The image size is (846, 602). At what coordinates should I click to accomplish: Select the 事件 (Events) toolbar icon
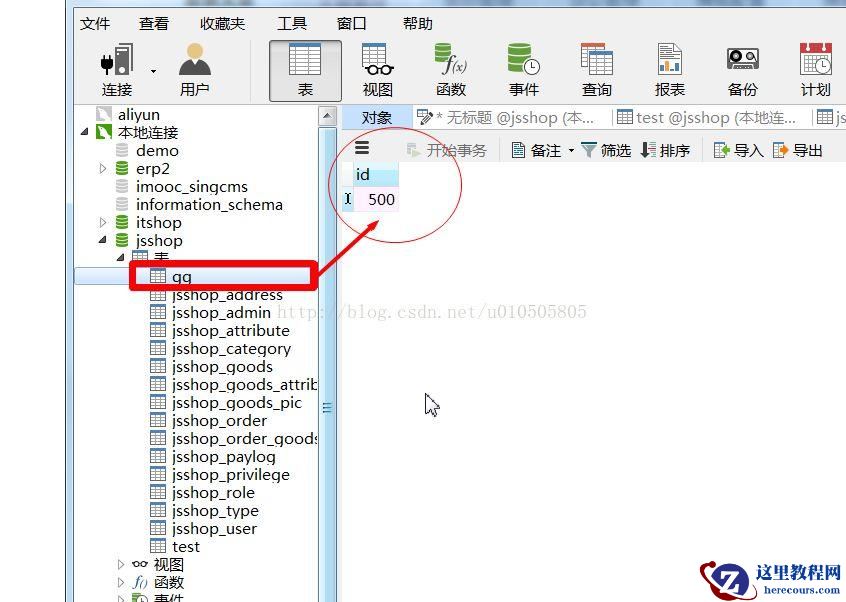[x=523, y=68]
